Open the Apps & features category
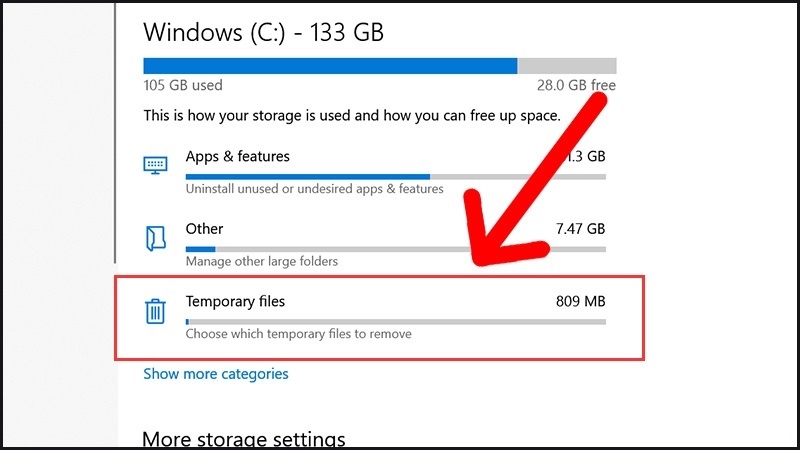 237,157
